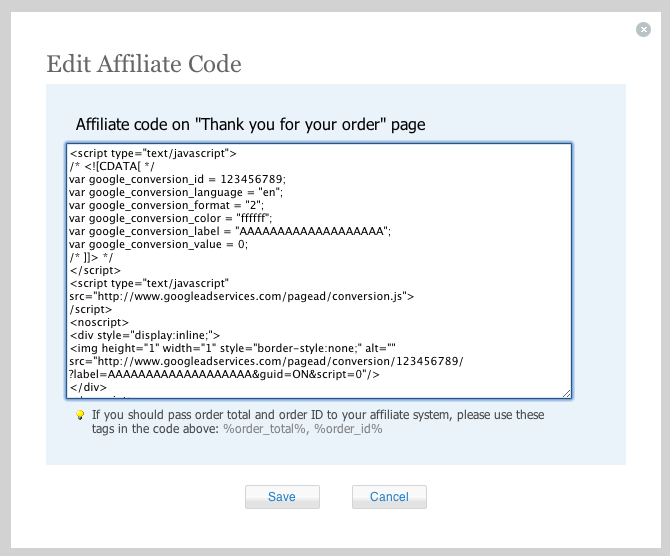Click the textarea resize grip corner
Image resolution: width=670 pixels, height=556 pixels.
pyautogui.click(x=567, y=394)
